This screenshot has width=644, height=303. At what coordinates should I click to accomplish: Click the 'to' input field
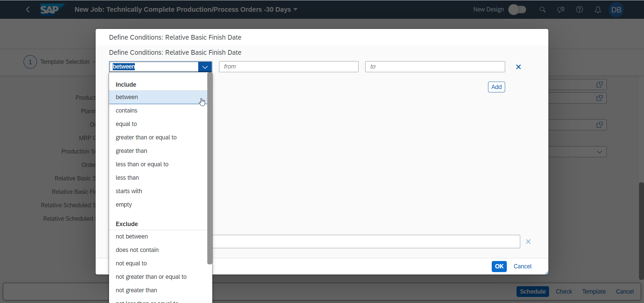435,67
